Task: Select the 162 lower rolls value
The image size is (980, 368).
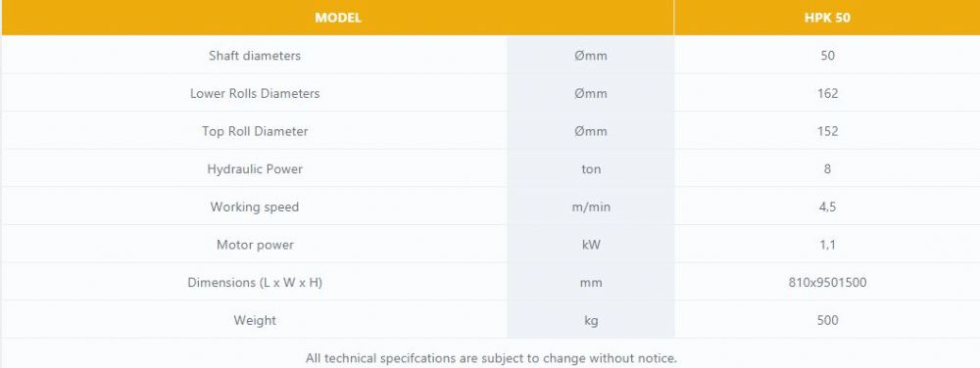Action: 827,94
